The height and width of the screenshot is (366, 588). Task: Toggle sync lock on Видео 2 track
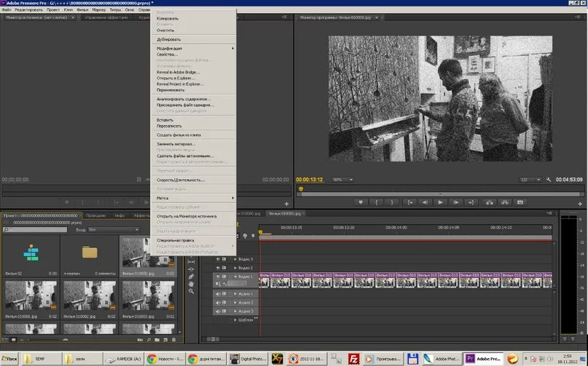(224, 268)
